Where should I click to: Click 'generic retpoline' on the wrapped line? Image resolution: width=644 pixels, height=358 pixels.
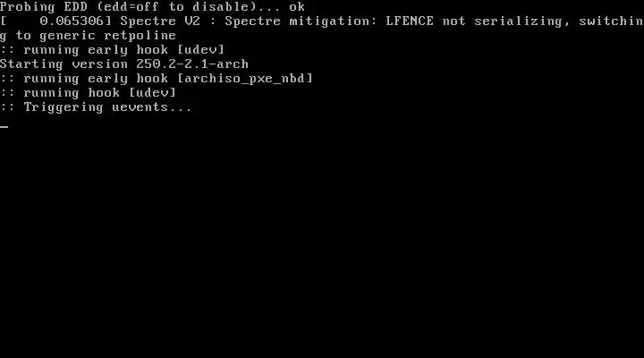(x=107, y=36)
